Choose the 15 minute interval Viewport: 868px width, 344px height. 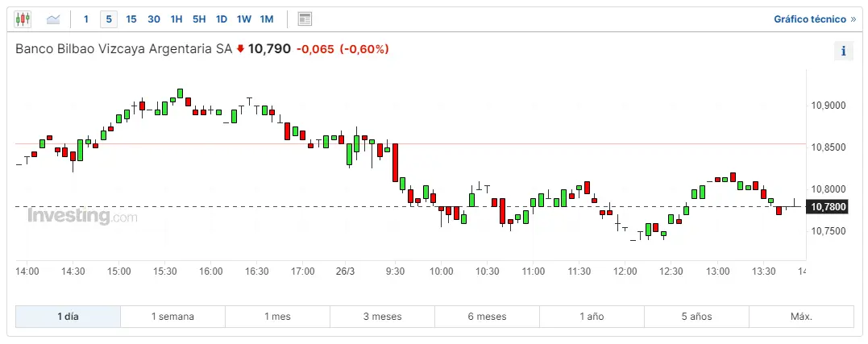tap(131, 19)
